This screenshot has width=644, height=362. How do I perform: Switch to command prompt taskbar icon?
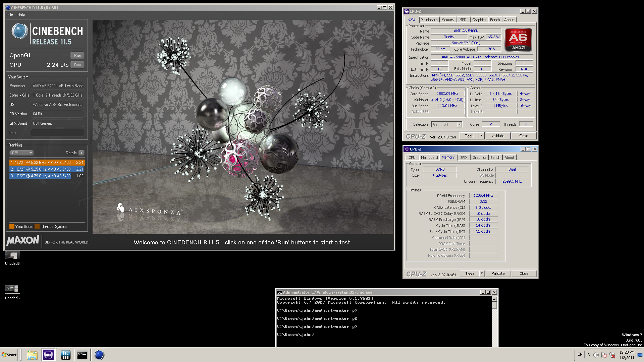[82, 355]
